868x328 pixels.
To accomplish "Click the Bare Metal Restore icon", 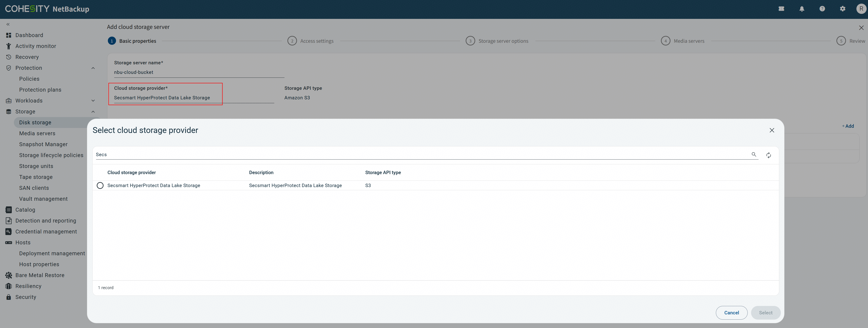I will tap(9, 275).
